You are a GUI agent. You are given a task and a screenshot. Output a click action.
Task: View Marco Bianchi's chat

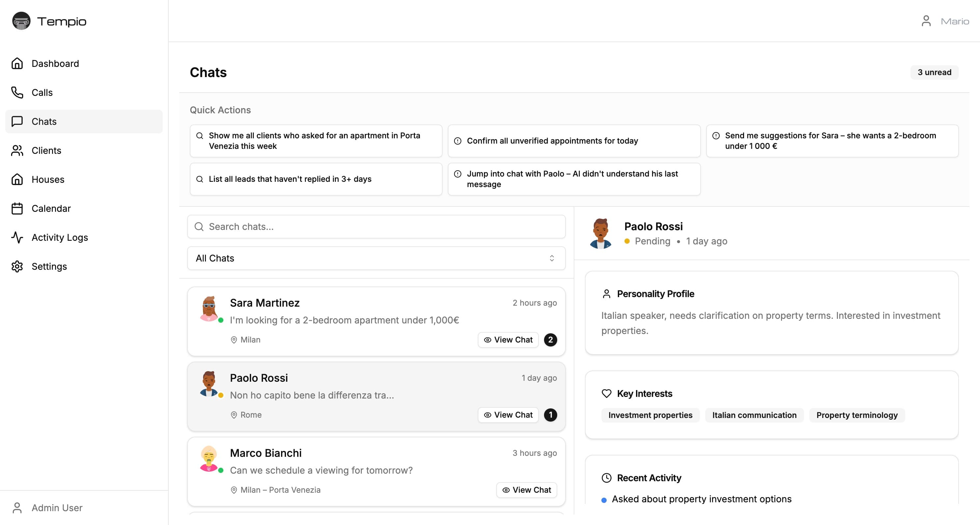(527, 490)
